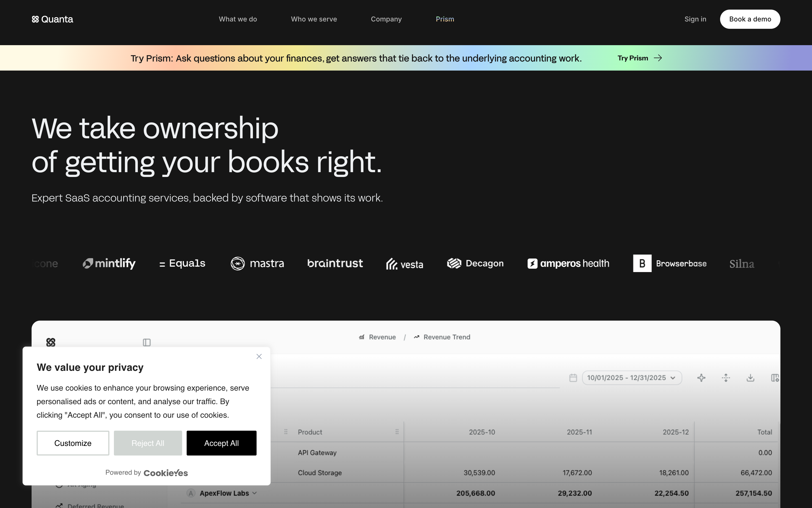Click the mastra logo
Viewport: 812px width, 508px height.
tap(257, 263)
